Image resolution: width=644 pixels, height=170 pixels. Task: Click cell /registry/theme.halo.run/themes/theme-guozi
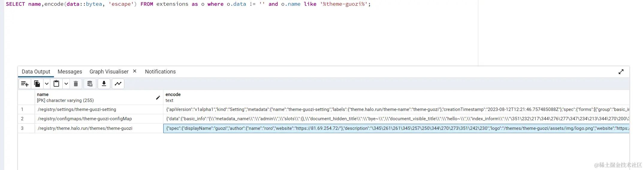point(99,128)
